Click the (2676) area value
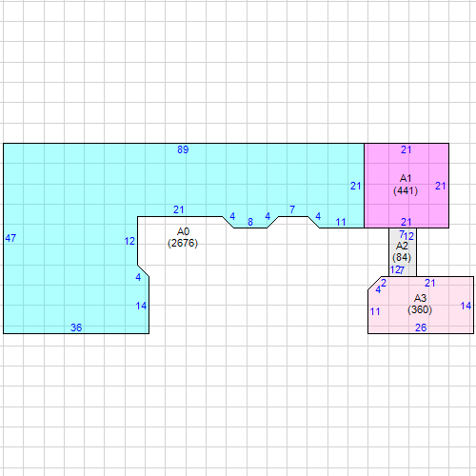 tap(183, 243)
